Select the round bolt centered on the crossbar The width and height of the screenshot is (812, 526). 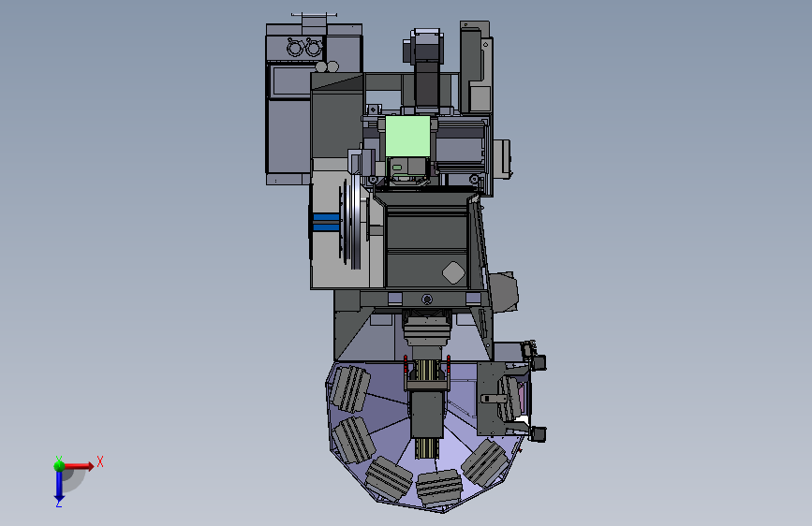click(427, 300)
